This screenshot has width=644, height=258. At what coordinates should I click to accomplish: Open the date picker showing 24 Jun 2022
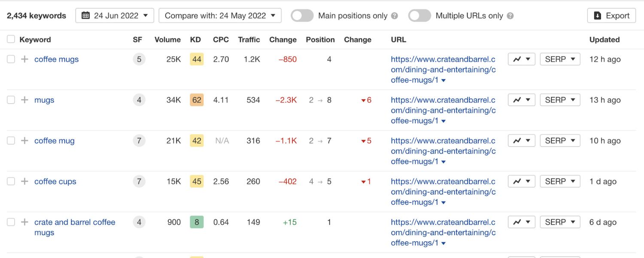pos(115,15)
